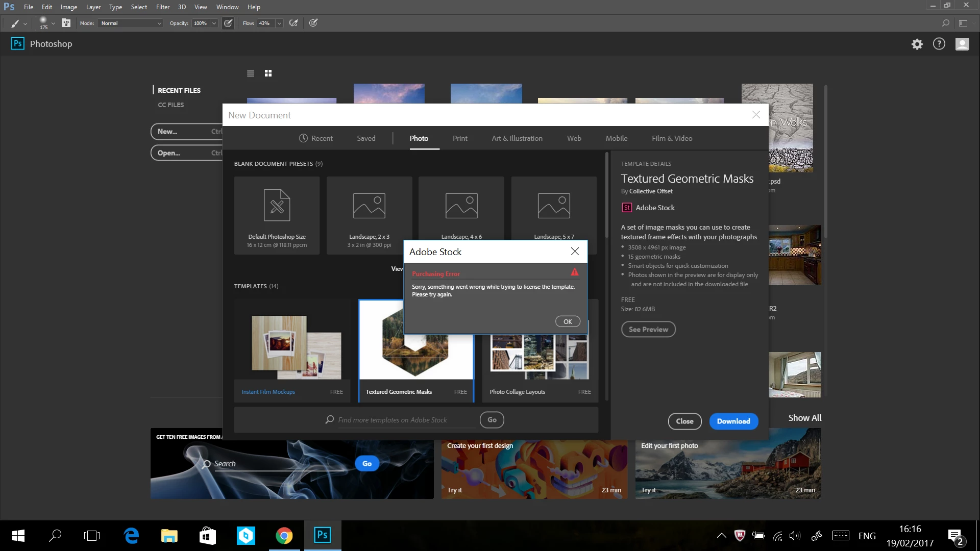Click the blue Download button
980x551 pixels.
(x=733, y=421)
